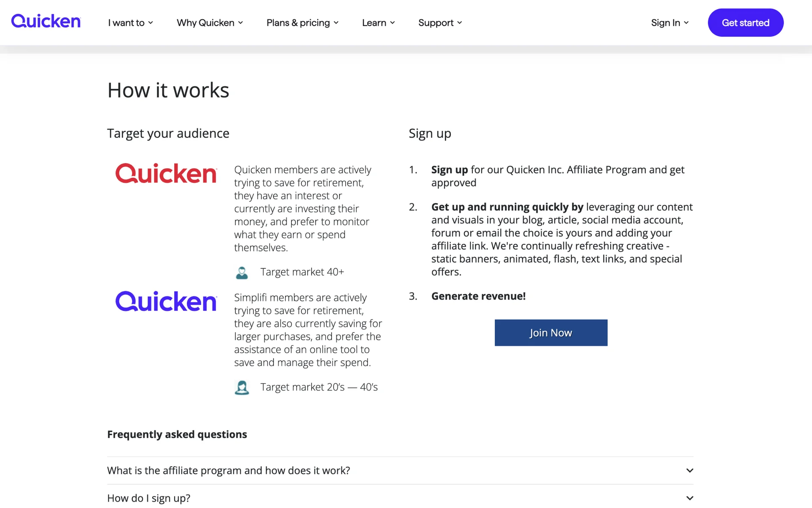The image size is (812, 508).
Task: Expand the "How do I sign up?" question
Action: [149, 498]
